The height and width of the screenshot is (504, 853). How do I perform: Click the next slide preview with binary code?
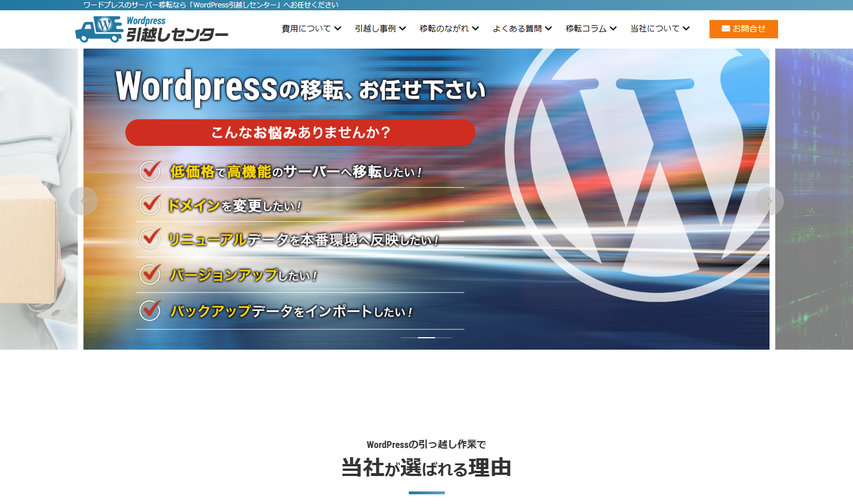tap(814, 199)
